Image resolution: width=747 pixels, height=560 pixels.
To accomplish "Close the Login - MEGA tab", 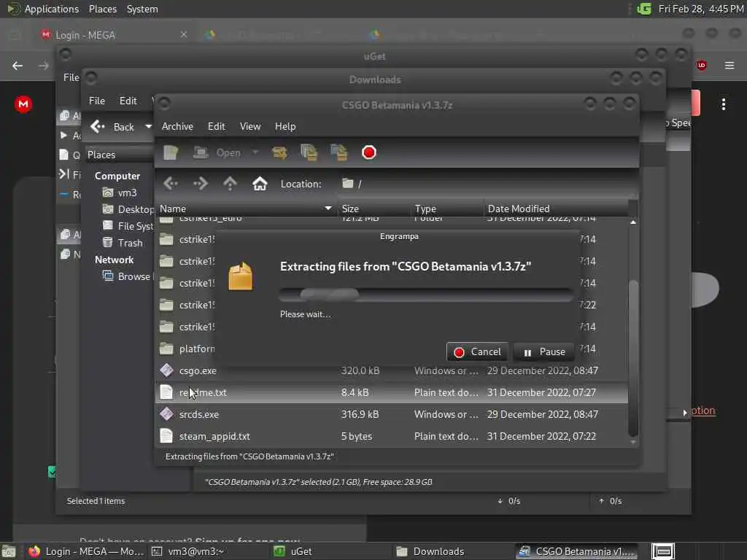I will coord(183,34).
